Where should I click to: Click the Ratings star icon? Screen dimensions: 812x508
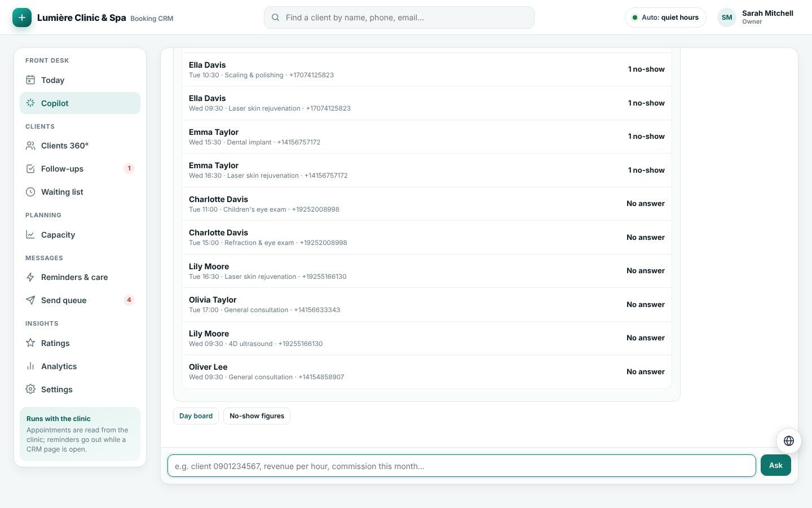click(30, 343)
